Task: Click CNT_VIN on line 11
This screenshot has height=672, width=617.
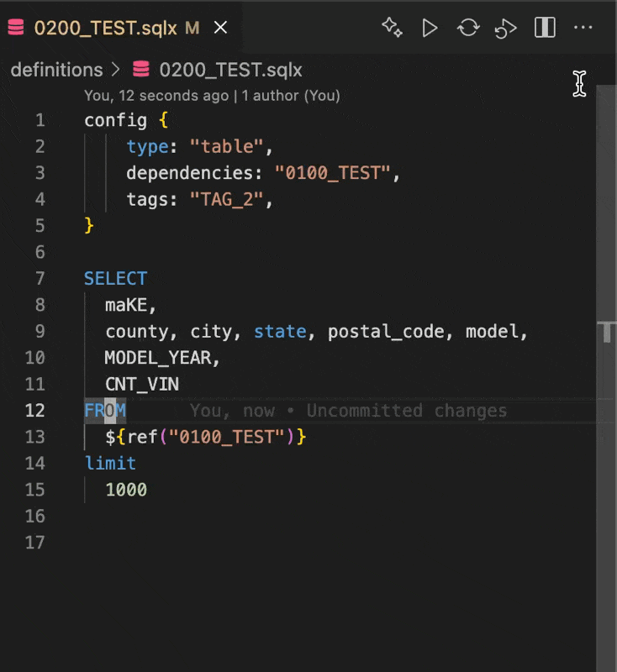Action: [142, 385]
